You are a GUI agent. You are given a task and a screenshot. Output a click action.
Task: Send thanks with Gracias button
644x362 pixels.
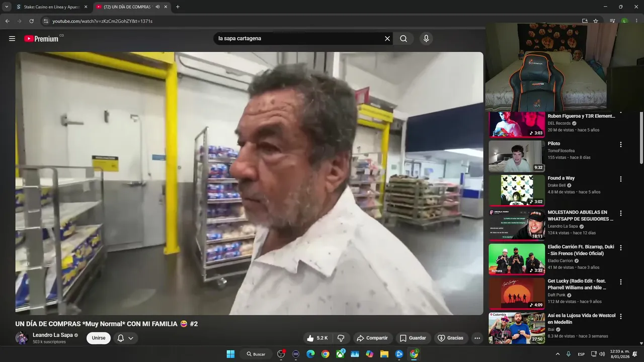[x=450, y=338]
